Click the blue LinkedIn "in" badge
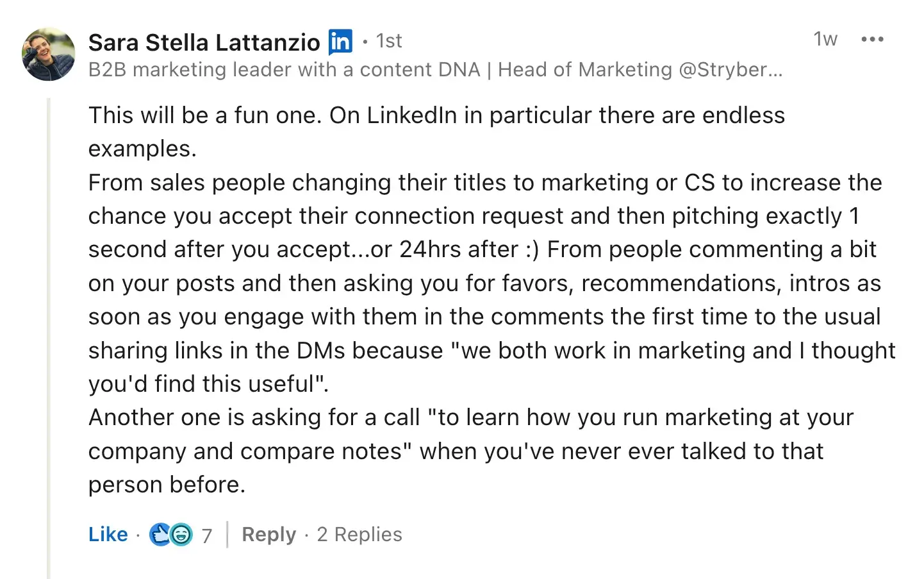 pos(340,41)
